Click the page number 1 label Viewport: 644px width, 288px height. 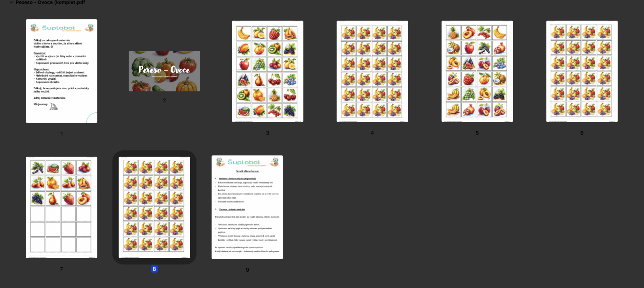click(62, 134)
